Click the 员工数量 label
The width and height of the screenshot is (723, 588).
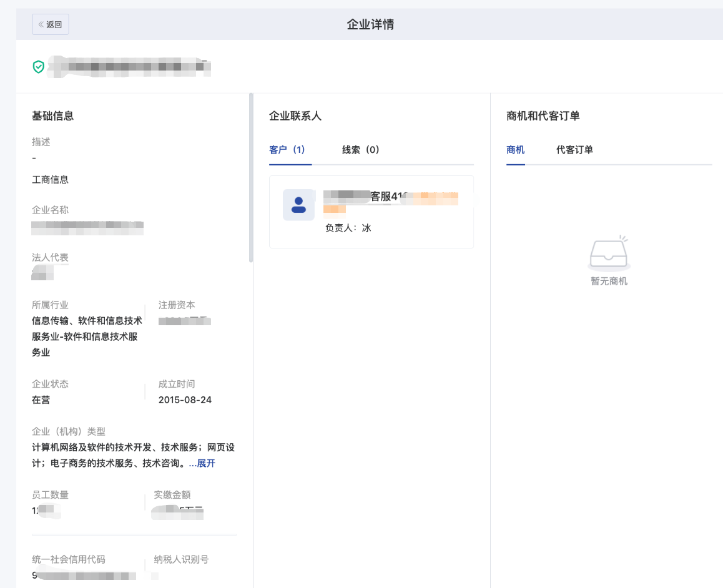[x=50, y=495]
